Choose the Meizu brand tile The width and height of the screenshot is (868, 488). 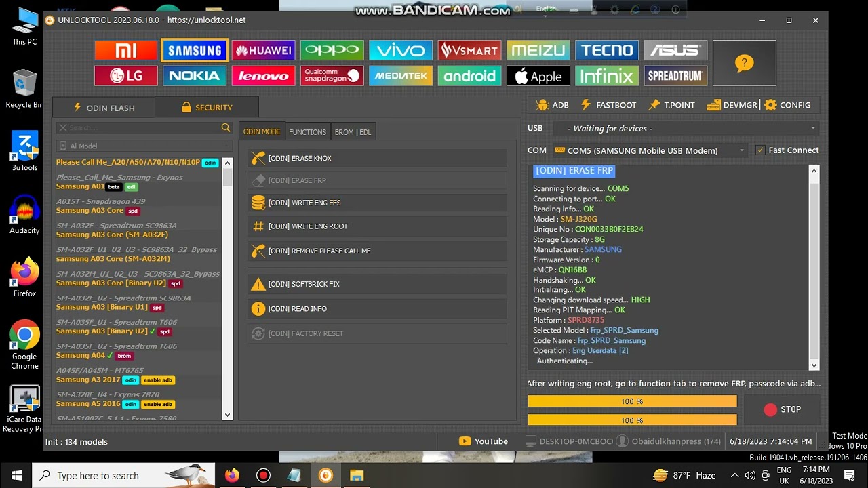[x=538, y=50]
